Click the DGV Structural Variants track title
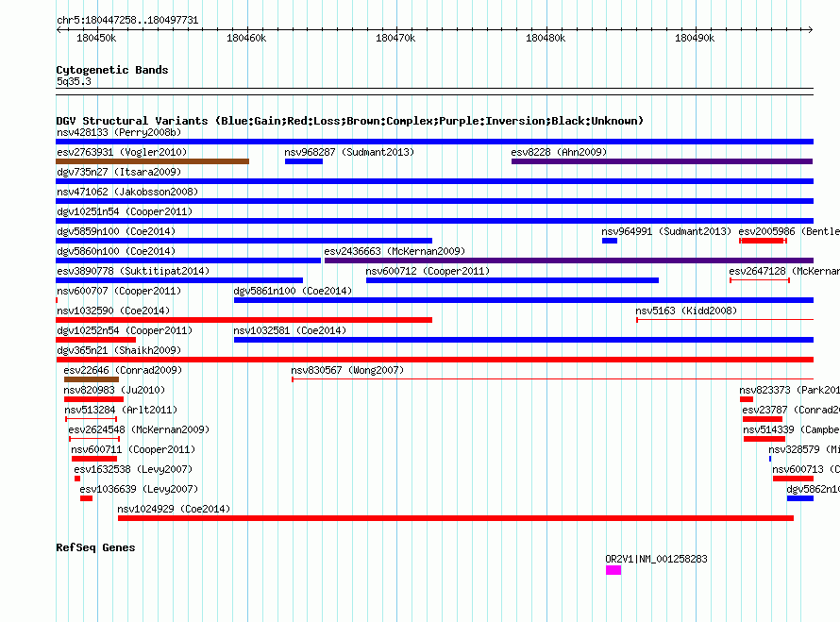Viewport: 840px width, 622px height. pyautogui.click(x=349, y=121)
